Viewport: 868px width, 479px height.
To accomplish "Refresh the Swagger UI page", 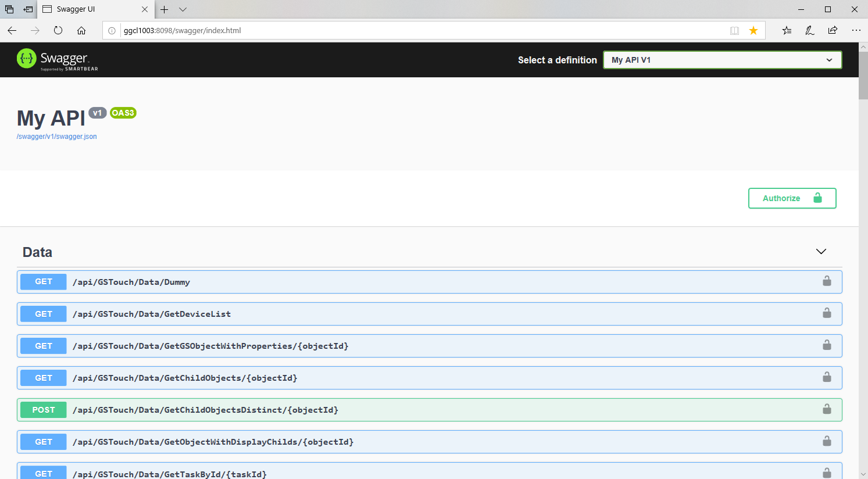I will pos(58,30).
